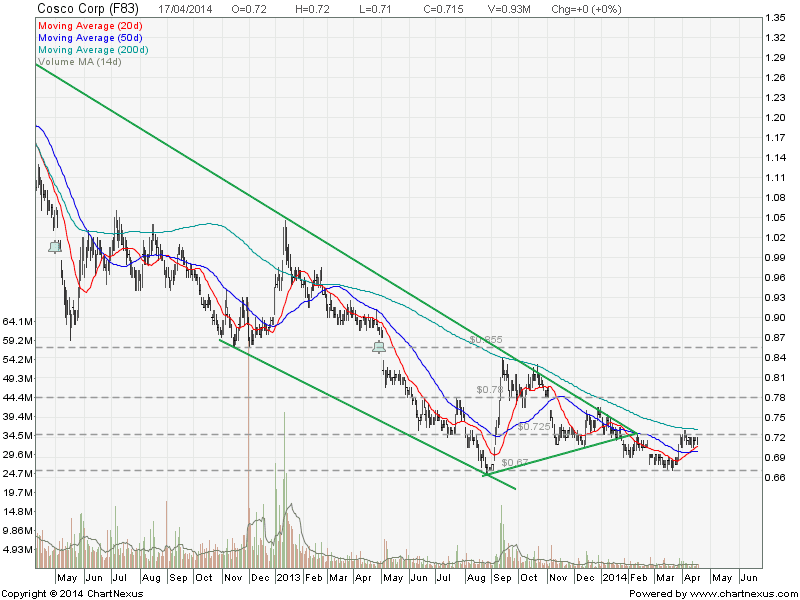
Task: Select the Volume MA (14d) legend entry
Action: click(x=80, y=62)
